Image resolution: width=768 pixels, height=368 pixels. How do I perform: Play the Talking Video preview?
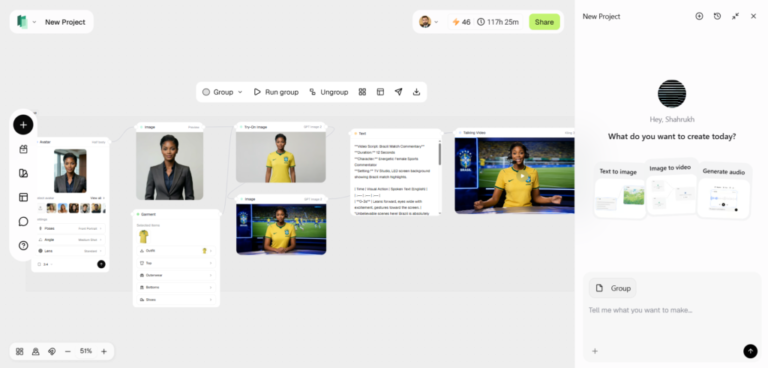(x=523, y=176)
